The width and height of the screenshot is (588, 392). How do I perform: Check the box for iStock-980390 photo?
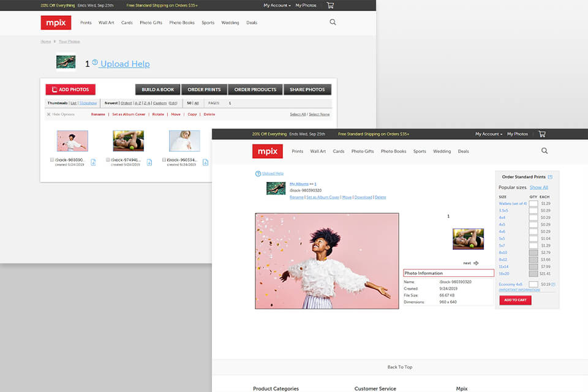[52, 159]
